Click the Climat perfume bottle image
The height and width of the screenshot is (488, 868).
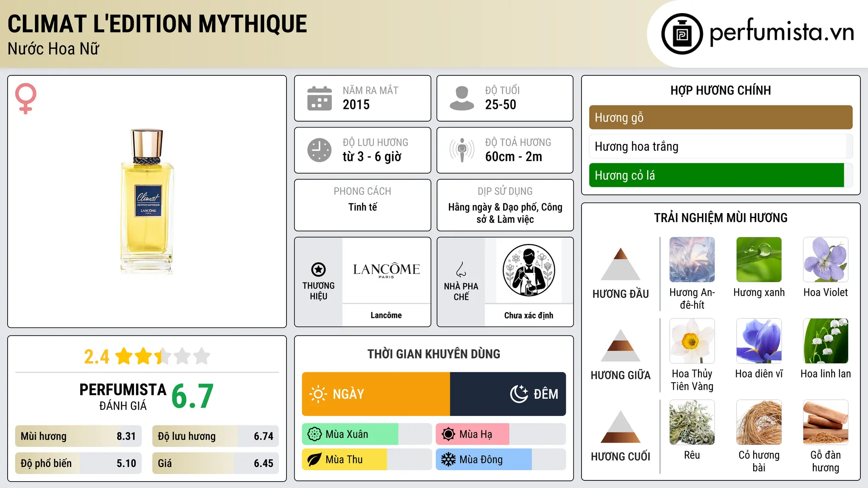147,202
